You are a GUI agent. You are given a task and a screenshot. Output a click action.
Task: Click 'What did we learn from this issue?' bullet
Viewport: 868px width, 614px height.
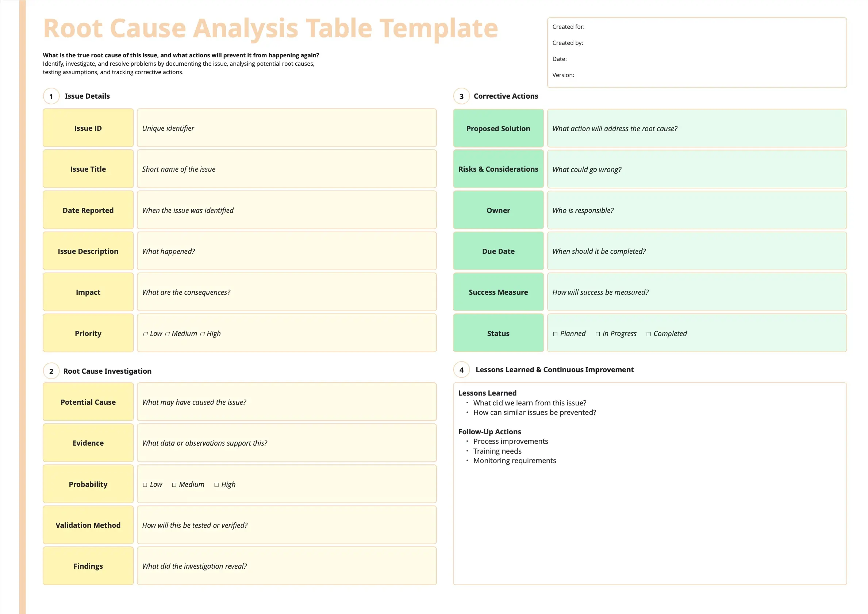point(530,403)
